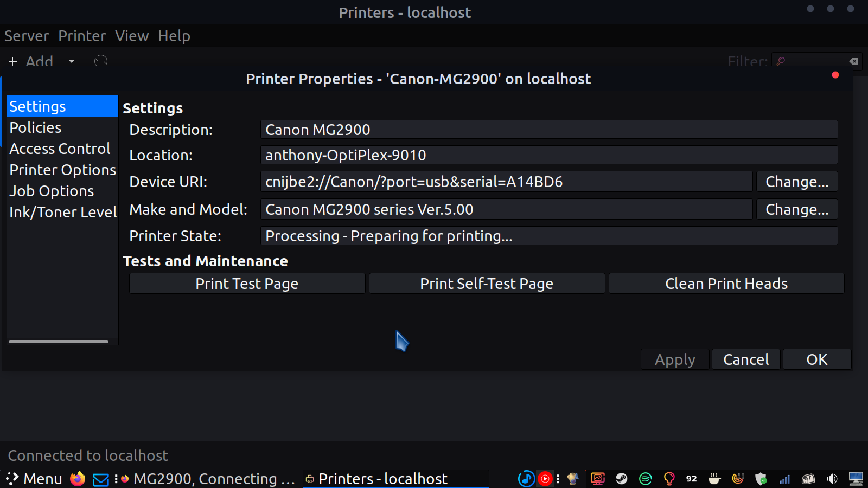This screenshot has width=868, height=488.
Task: Click the computer monitor tray icon
Action: tap(856, 479)
